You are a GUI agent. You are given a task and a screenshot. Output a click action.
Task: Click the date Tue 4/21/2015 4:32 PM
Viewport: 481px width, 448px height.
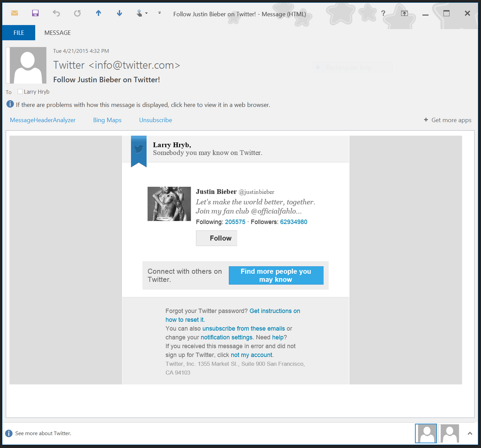(x=81, y=51)
